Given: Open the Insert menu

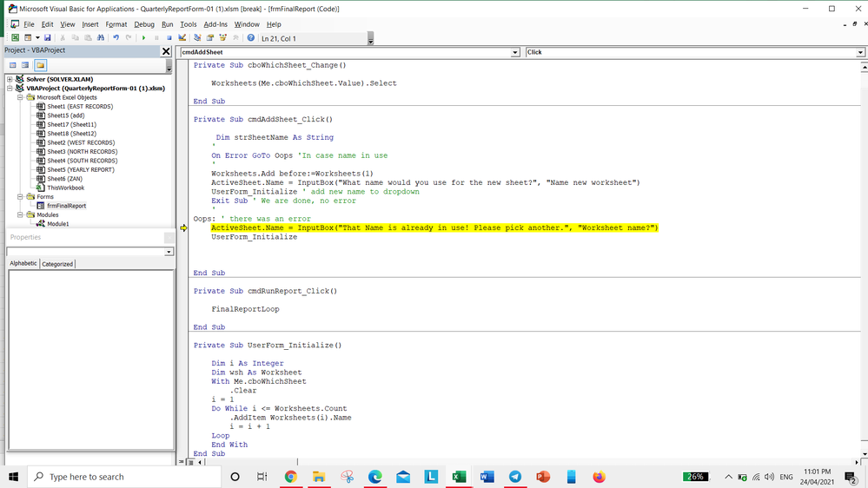Looking at the screenshot, I should [x=90, y=24].
